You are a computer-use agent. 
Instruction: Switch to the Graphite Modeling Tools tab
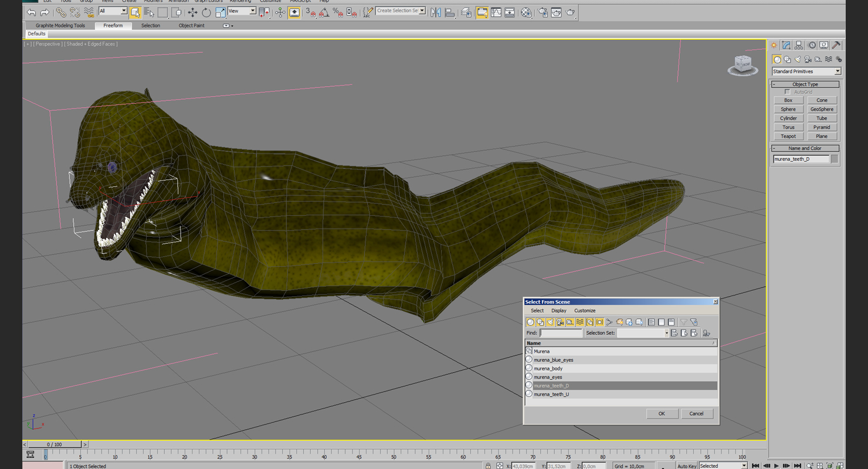60,26
